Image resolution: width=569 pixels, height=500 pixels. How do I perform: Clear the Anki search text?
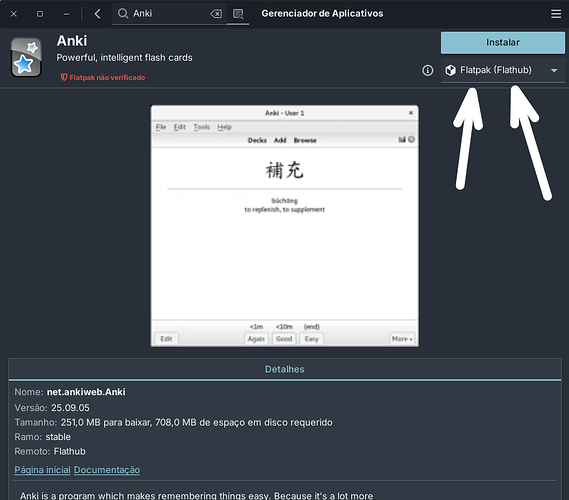(x=216, y=14)
